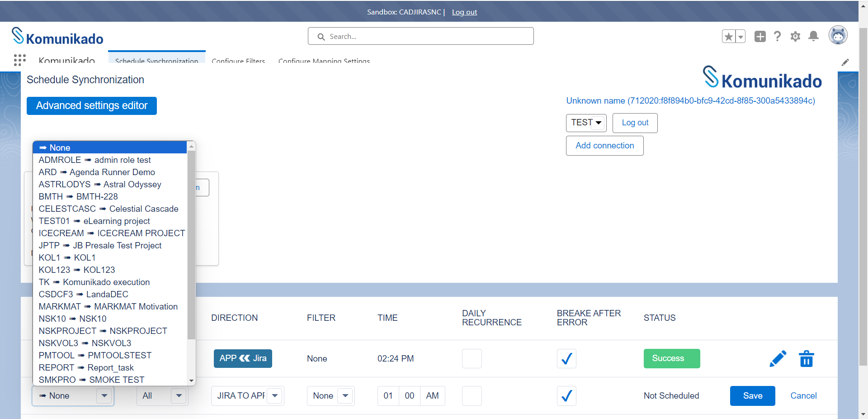The image size is (868, 419).
Task: Click the AM period field
Action: coord(432,396)
